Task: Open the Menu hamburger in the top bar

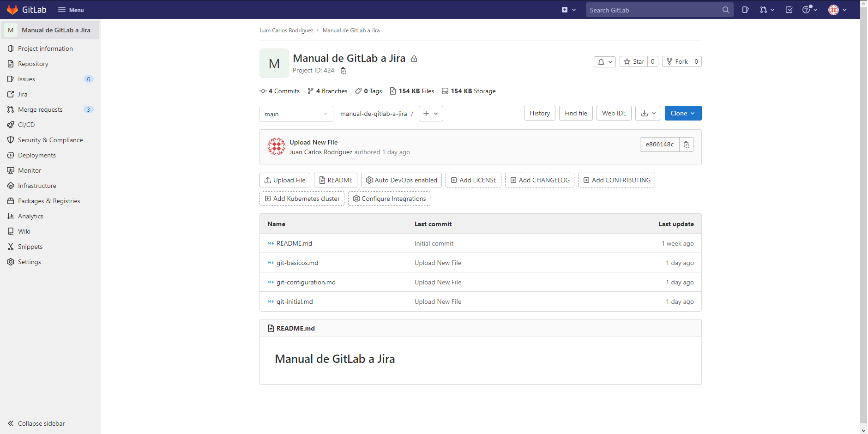Action: tap(71, 10)
